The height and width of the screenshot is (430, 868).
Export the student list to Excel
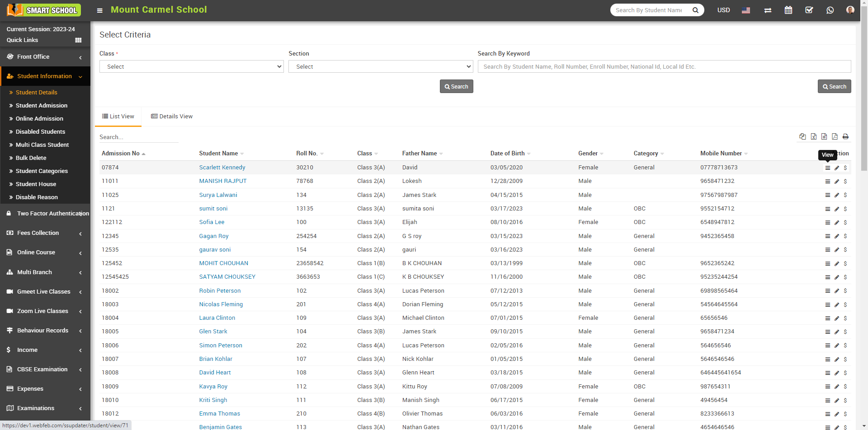pyautogui.click(x=813, y=136)
